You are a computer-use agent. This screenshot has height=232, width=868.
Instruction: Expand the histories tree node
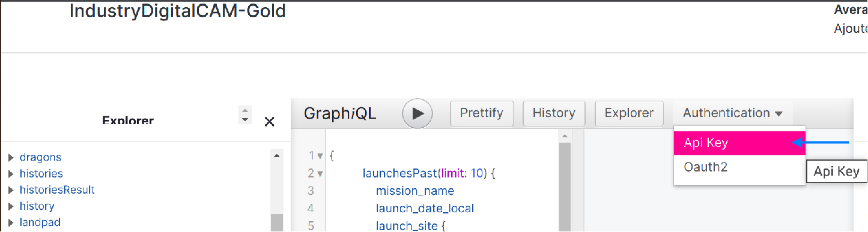coord(11,174)
